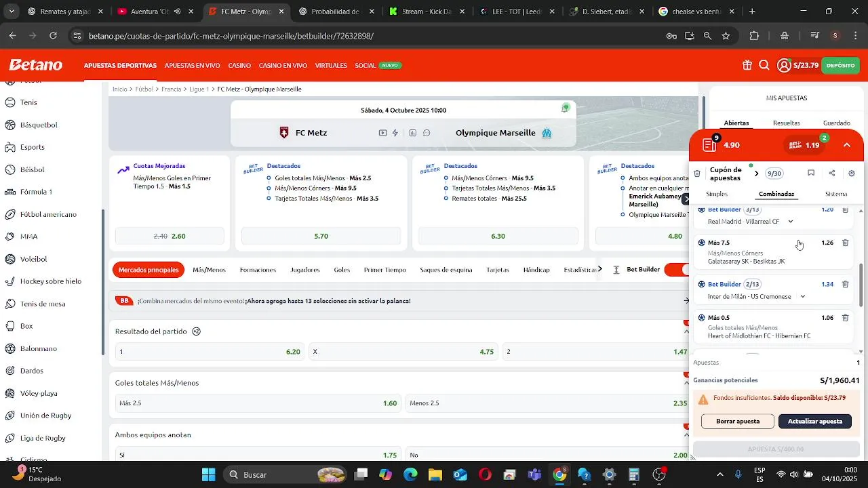Screen dimensions: 868x488
Task: Delete the Inter de Milán Bet Builder selection
Action: click(845, 285)
